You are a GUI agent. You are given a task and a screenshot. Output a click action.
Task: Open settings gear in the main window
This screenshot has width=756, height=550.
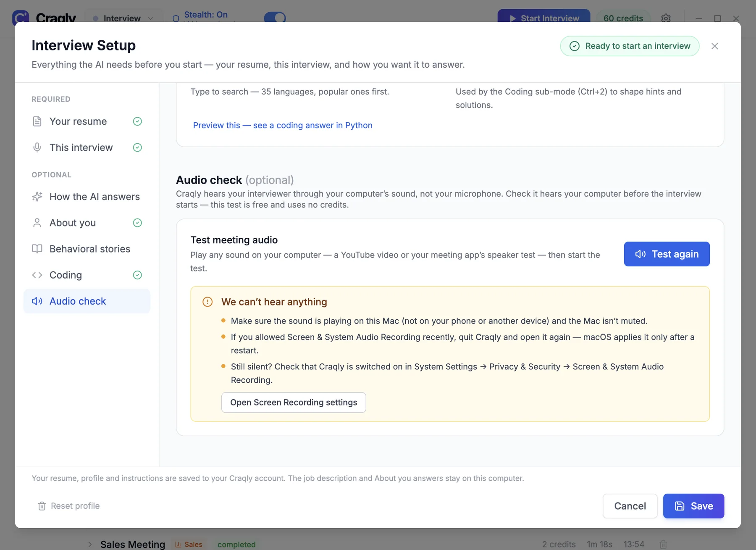point(666,18)
